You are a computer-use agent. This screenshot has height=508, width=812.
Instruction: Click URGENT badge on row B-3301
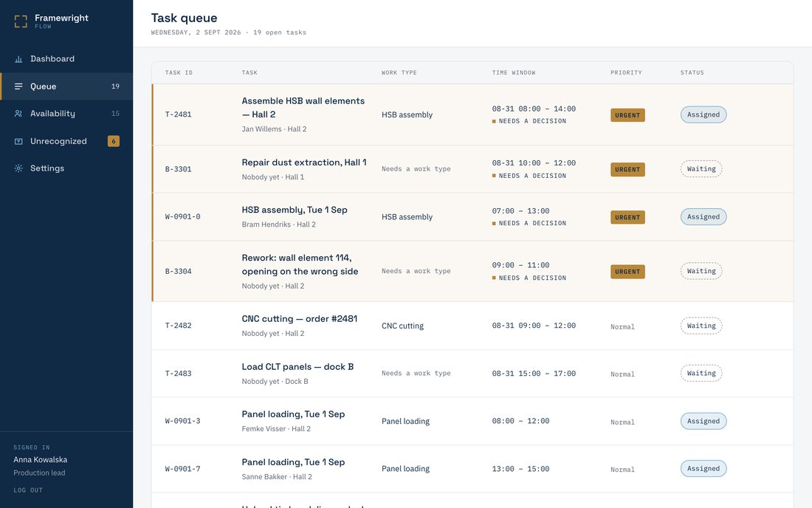627,169
